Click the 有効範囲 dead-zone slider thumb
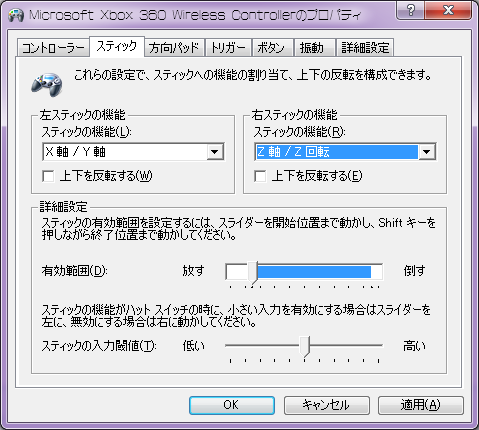 pos(253,273)
